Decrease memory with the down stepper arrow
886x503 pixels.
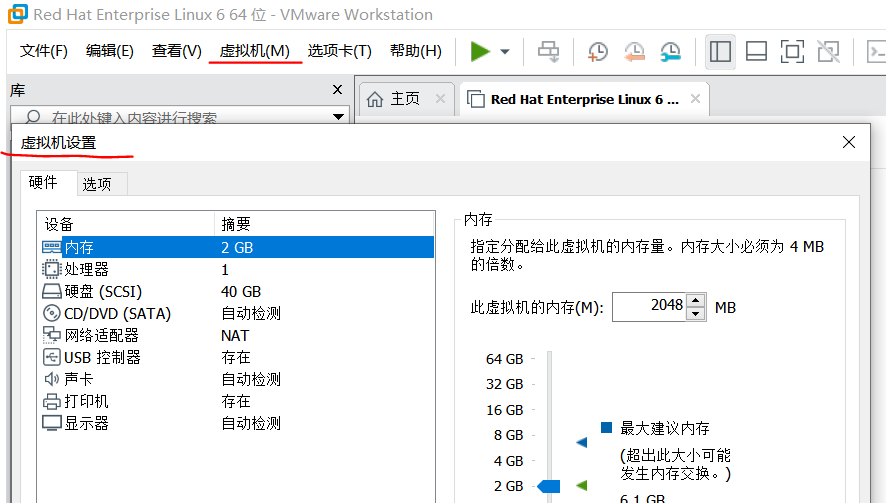click(x=696, y=314)
